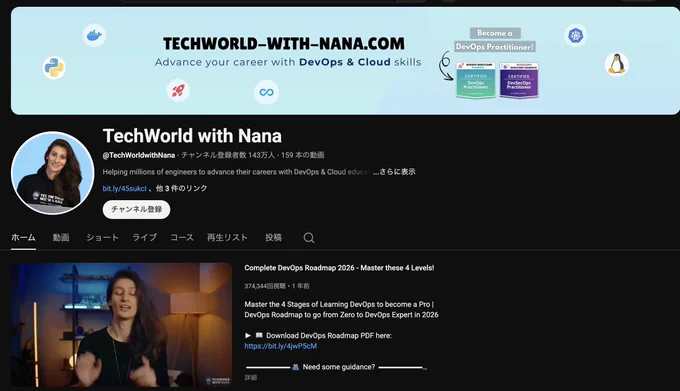The height and width of the screenshot is (391, 680).
Task: Click the rocket icon in banner
Action: click(178, 91)
